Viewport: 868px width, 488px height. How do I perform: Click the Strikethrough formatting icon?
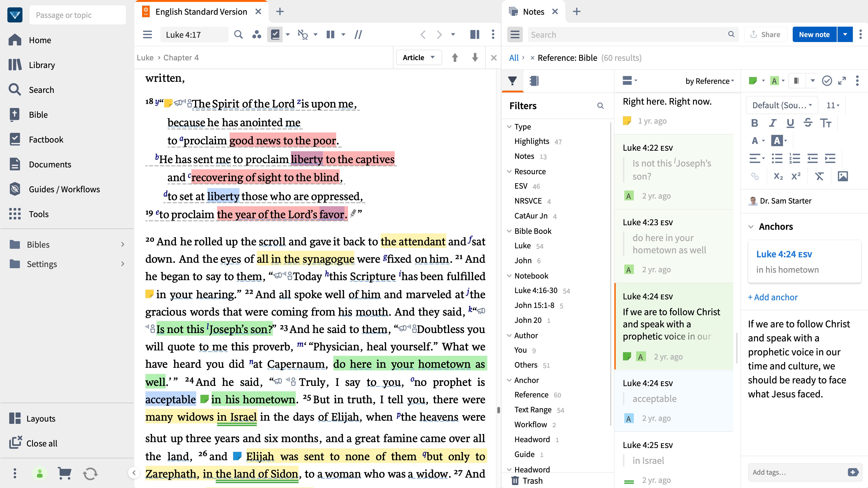(x=808, y=123)
